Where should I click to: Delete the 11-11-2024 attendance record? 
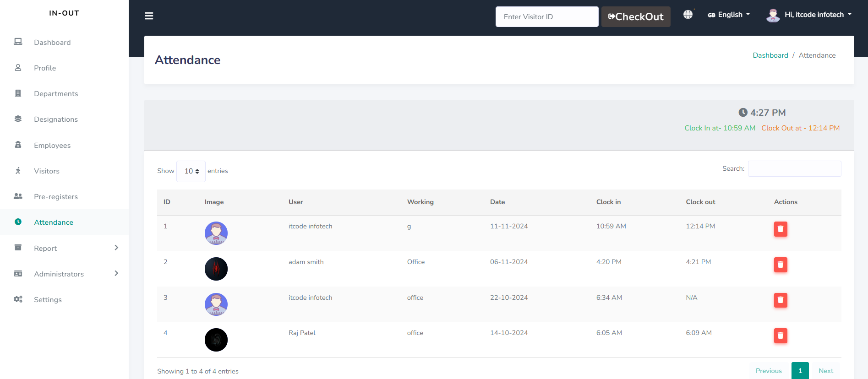781,229
